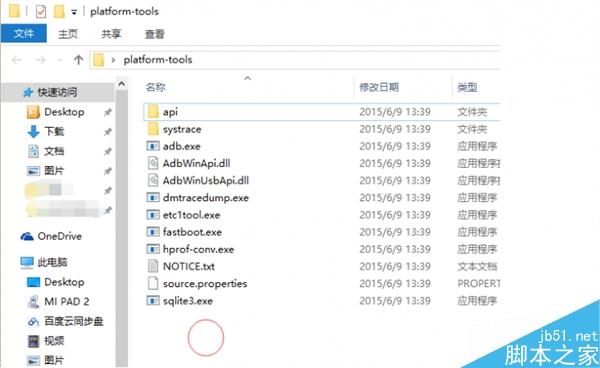Click the source.properties file name

click(205, 284)
